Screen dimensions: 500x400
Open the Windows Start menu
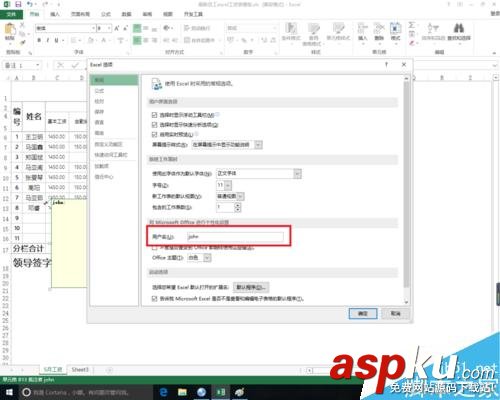[9, 392]
